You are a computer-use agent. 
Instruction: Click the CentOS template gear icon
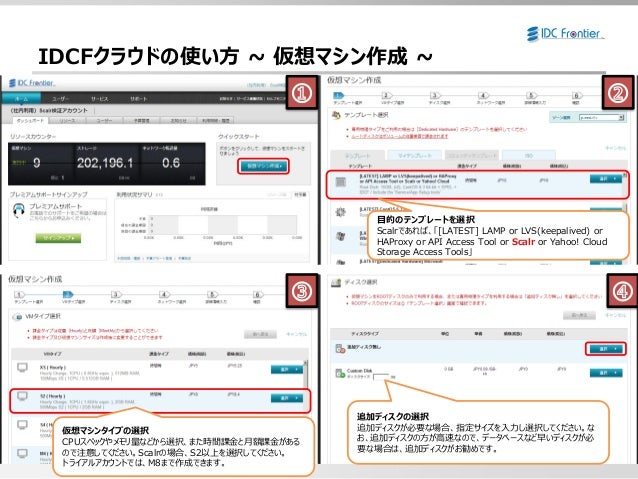click(x=340, y=212)
